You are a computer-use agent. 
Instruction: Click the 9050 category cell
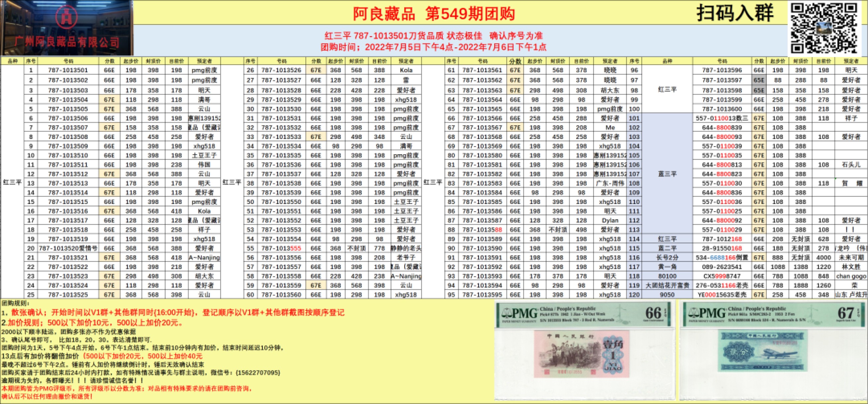pyautogui.click(x=667, y=295)
